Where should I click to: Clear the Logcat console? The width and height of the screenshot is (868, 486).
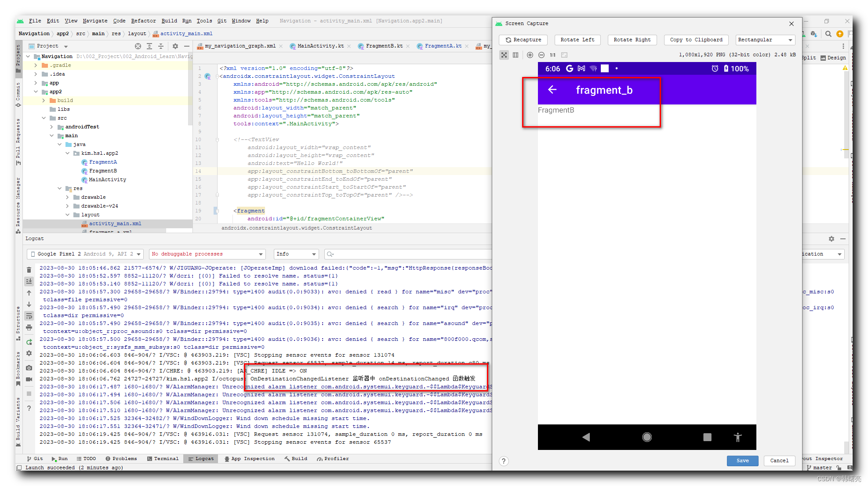point(29,269)
